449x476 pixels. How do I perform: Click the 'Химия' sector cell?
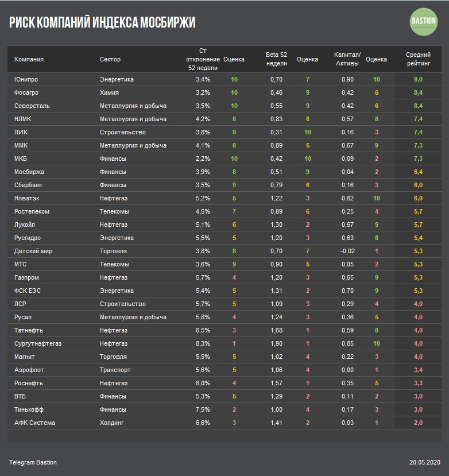[x=109, y=92]
